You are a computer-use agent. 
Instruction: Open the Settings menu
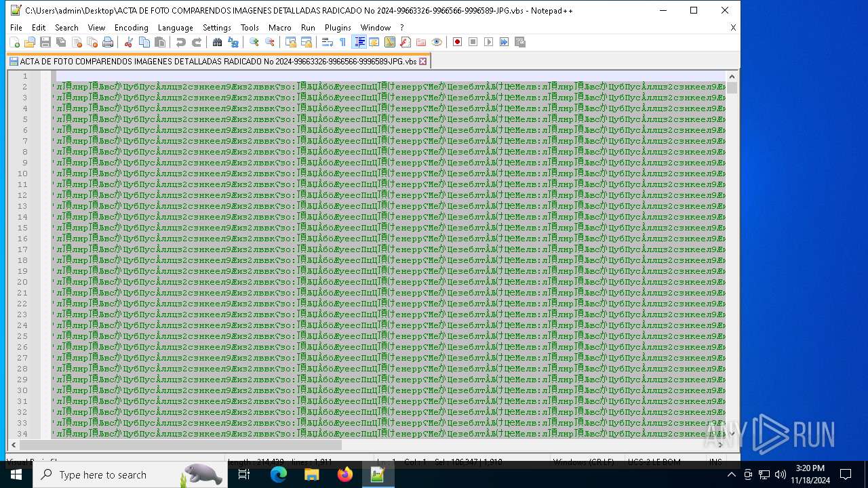point(217,28)
